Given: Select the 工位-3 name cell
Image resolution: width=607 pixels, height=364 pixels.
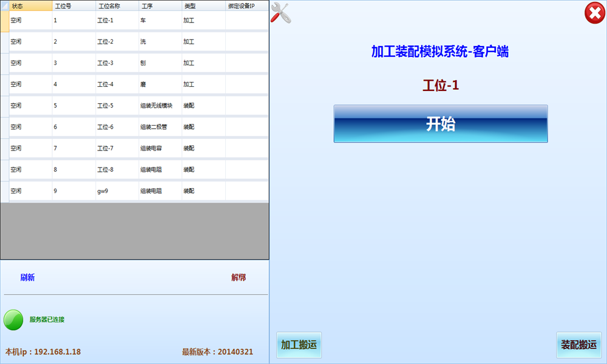Looking at the screenshot, I should 117,62.
